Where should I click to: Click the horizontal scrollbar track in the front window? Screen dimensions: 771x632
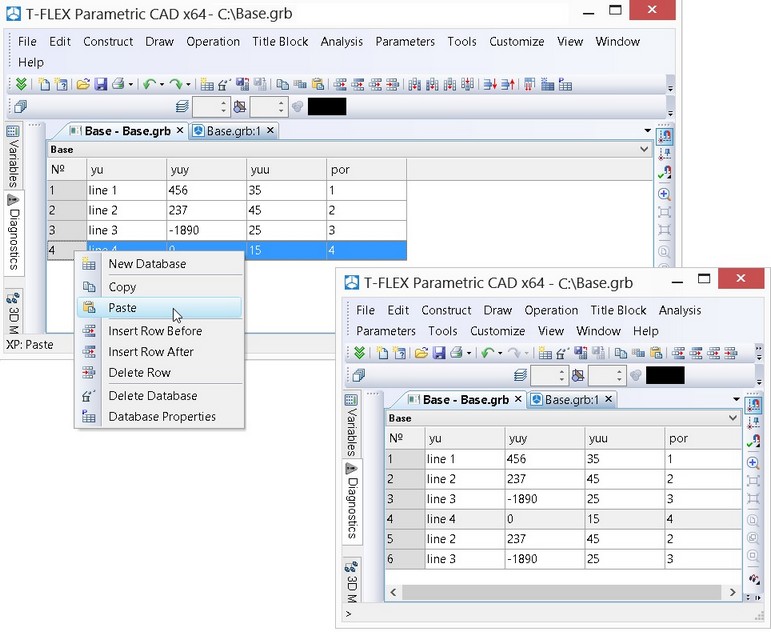tap(562, 592)
